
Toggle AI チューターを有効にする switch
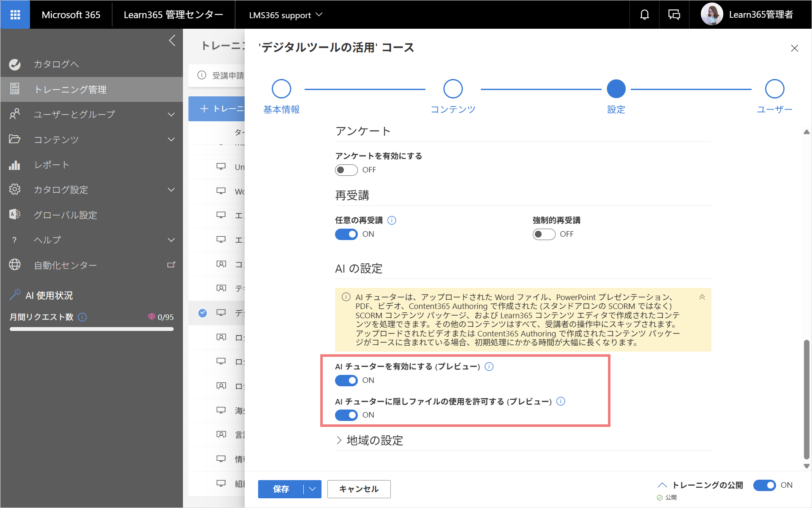(346, 380)
